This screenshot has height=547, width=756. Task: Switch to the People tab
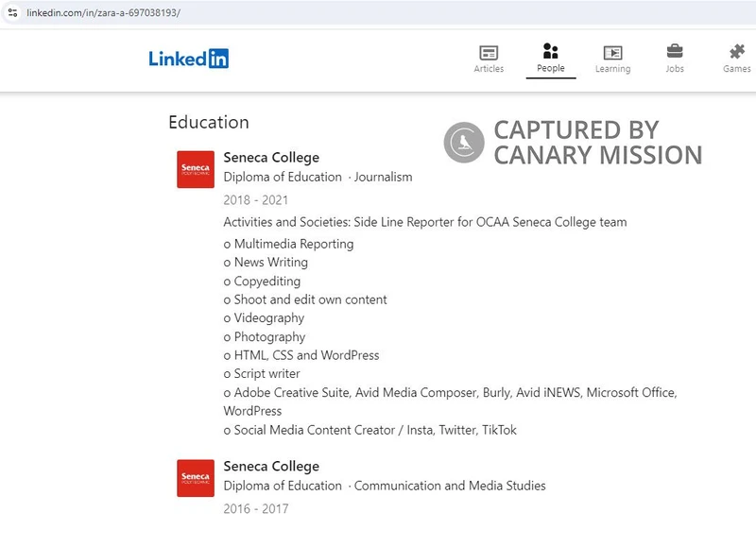[x=551, y=55]
